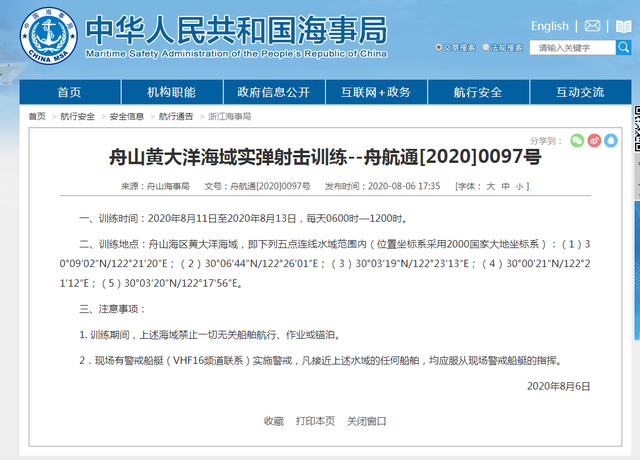Click the closing date 2020年8月6日
The image size is (640, 460).
tap(558, 386)
